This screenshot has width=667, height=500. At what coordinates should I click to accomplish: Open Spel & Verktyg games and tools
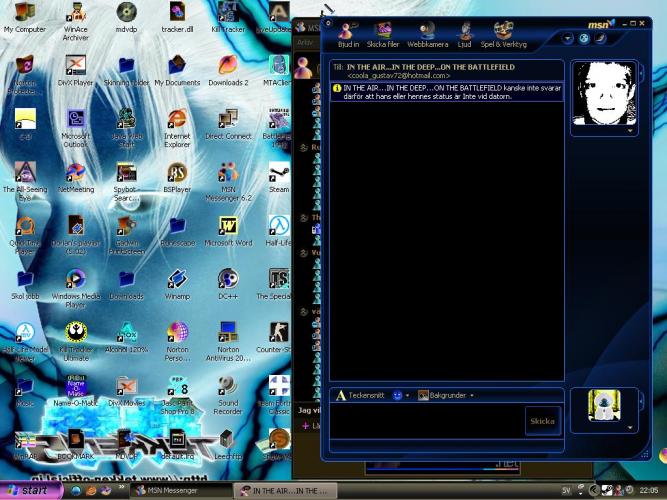(x=503, y=35)
